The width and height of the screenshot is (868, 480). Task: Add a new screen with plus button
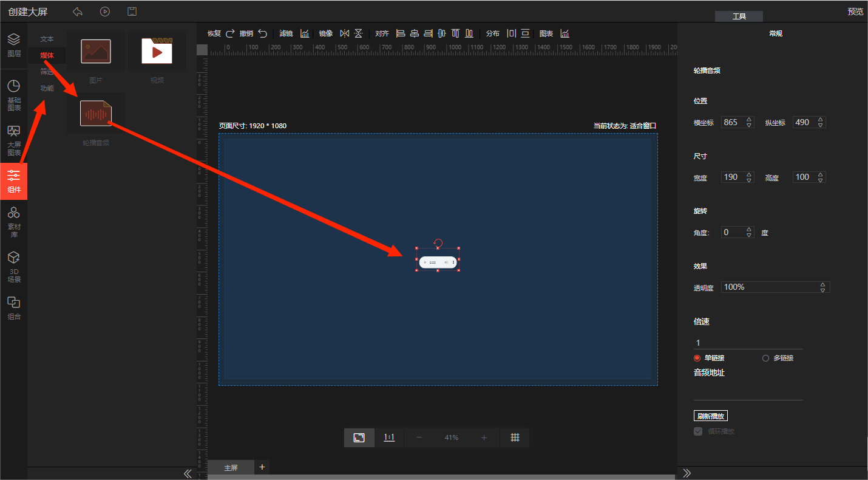point(262,467)
